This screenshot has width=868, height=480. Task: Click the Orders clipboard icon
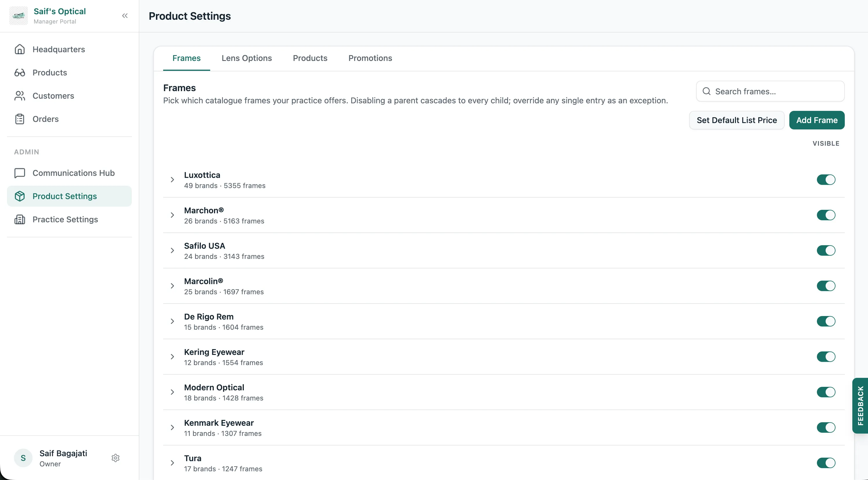[x=19, y=119]
